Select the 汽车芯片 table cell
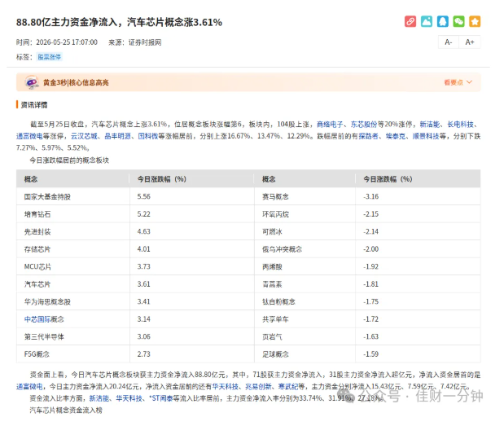The width and height of the screenshot is (504, 426). coord(73,284)
